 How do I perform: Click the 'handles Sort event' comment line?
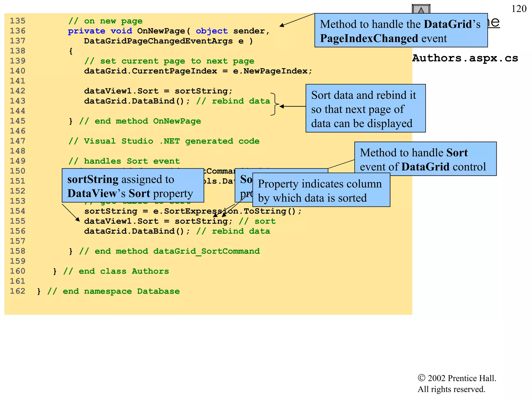[124, 161]
